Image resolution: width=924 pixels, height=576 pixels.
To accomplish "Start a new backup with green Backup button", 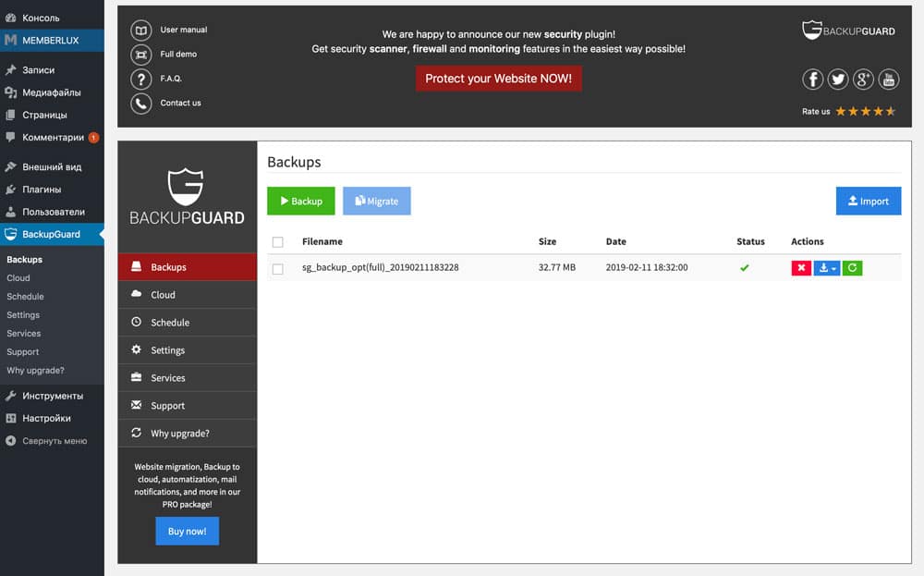I will tap(301, 201).
